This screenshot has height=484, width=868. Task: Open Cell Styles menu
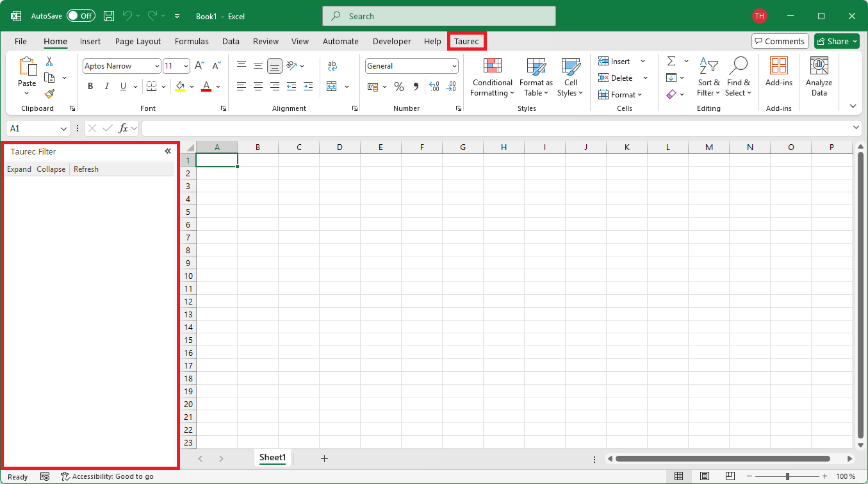570,77
